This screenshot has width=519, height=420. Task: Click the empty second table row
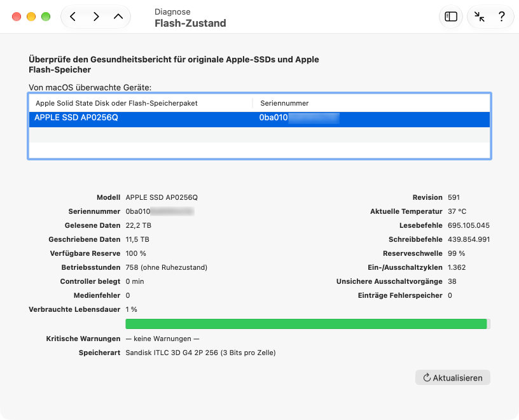259,134
